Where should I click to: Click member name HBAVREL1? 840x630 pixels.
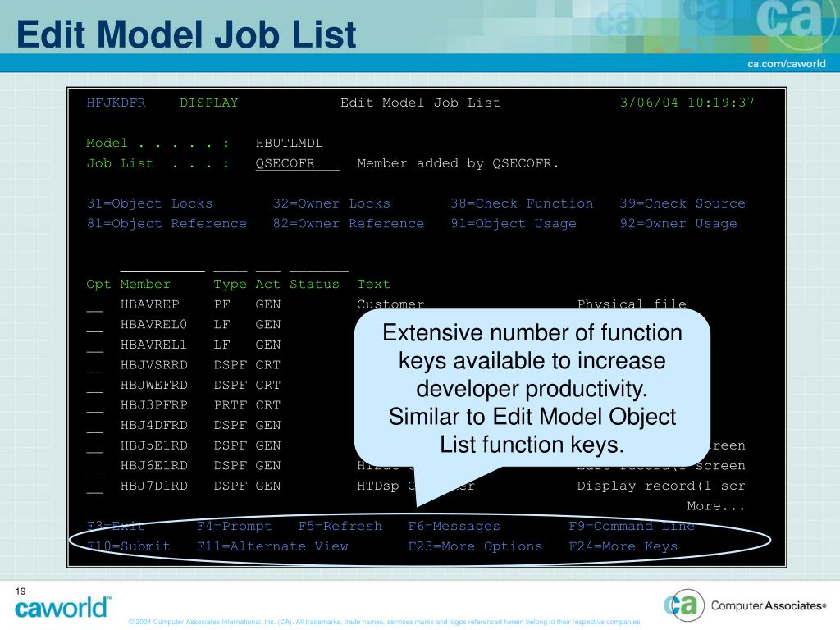[x=153, y=345]
